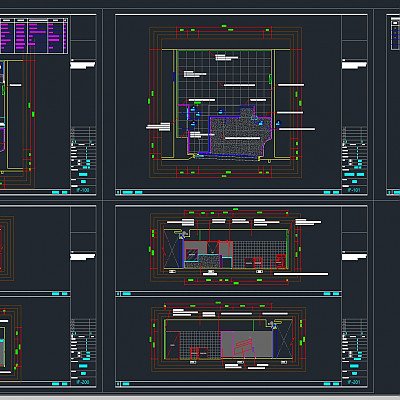400x400 pixels.
Task: Click the IP-100 sheet number label
Action: [83, 190]
